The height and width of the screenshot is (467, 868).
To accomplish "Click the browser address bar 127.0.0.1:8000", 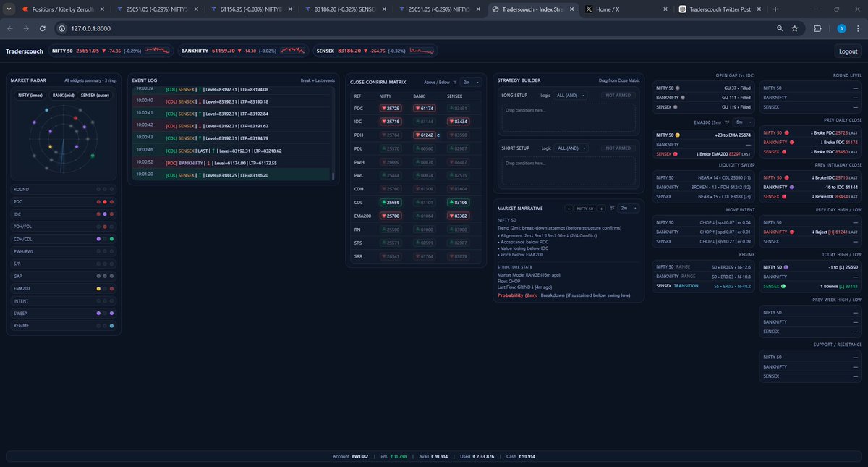I will pyautogui.click(x=412, y=28).
